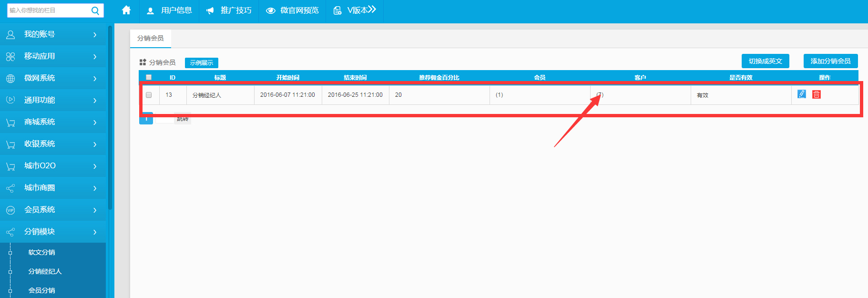
Task: Delete record 13 with trash icon
Action: tap(817, 94)
